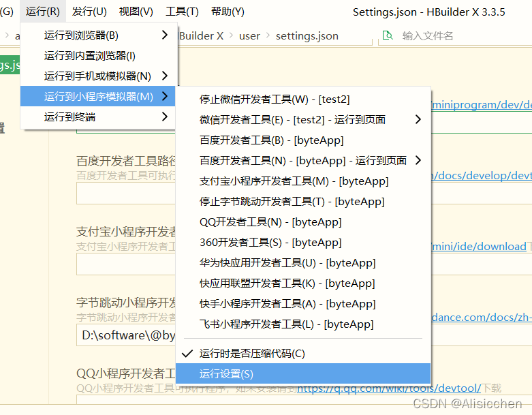
Task: Click the D:\software\@by path input field
Action: tap(126, 335)
